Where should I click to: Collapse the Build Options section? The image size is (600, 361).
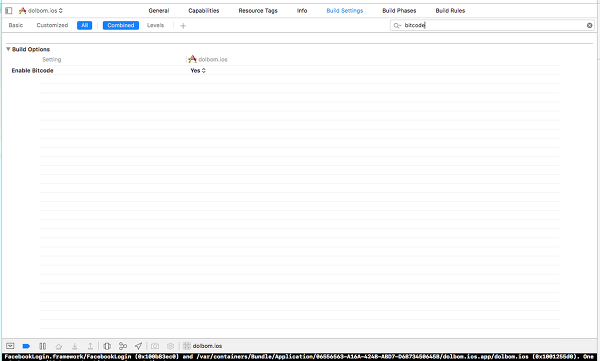8,49
